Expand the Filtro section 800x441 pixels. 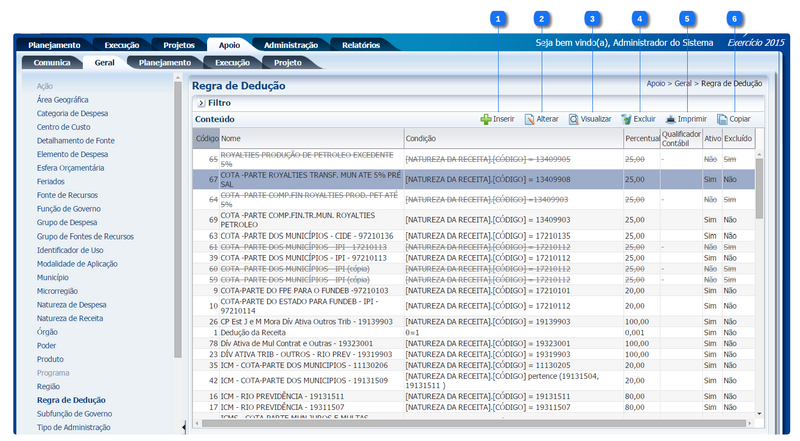(x=200, y=102)
